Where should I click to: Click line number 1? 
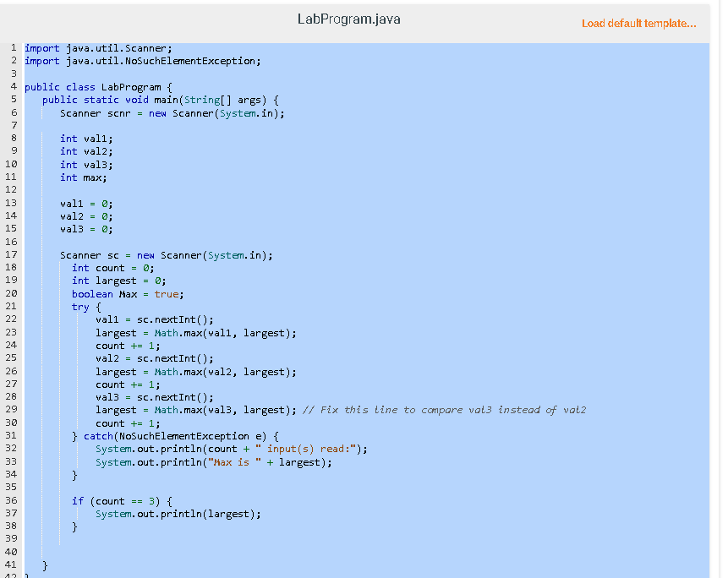(14, 47)
